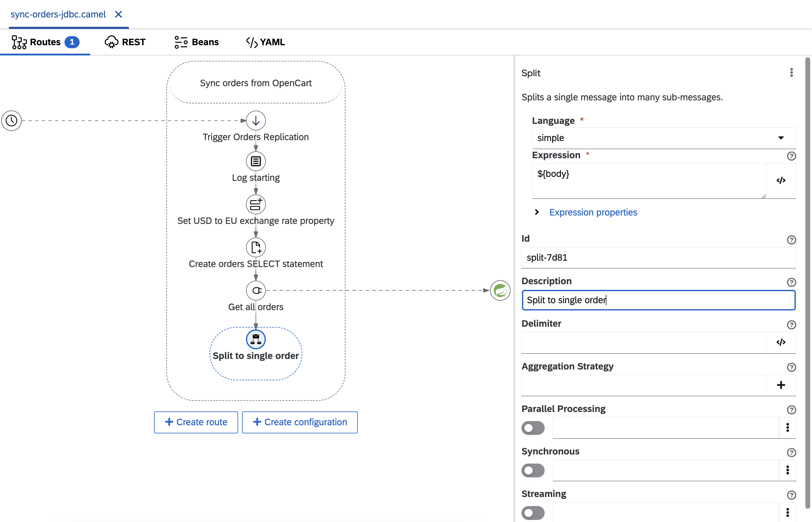Show help for Aggregation Strategy
Viewport: 812px width, 522px height.
tap(791, 367)
